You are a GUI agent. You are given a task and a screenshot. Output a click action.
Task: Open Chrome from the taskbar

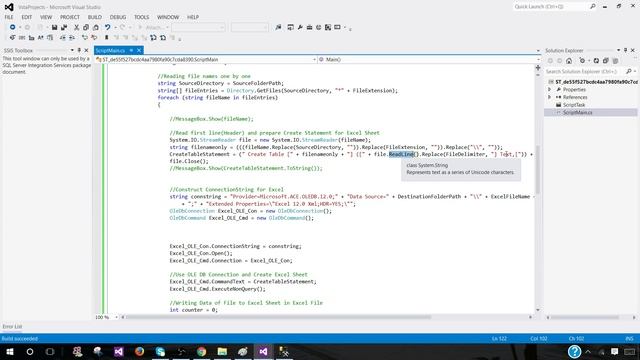(201, 351)
